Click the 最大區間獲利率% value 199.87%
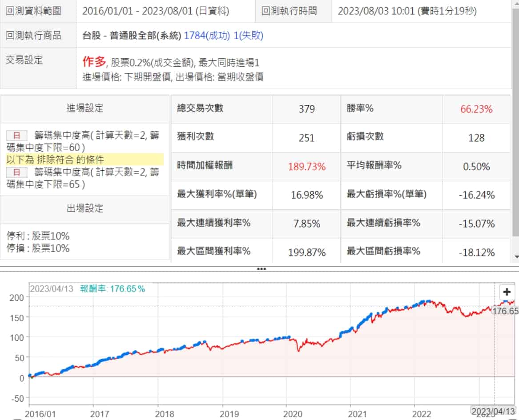 click(306, 252)
